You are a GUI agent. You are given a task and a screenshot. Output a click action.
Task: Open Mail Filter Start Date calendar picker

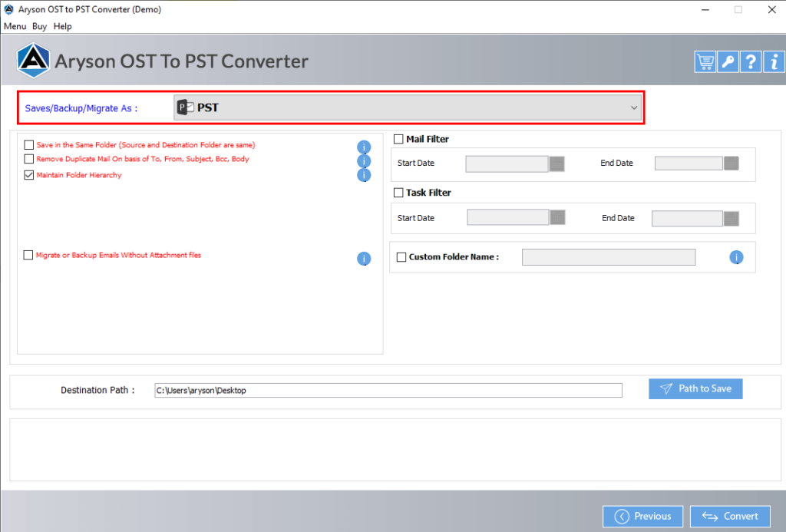pos(557,164)
